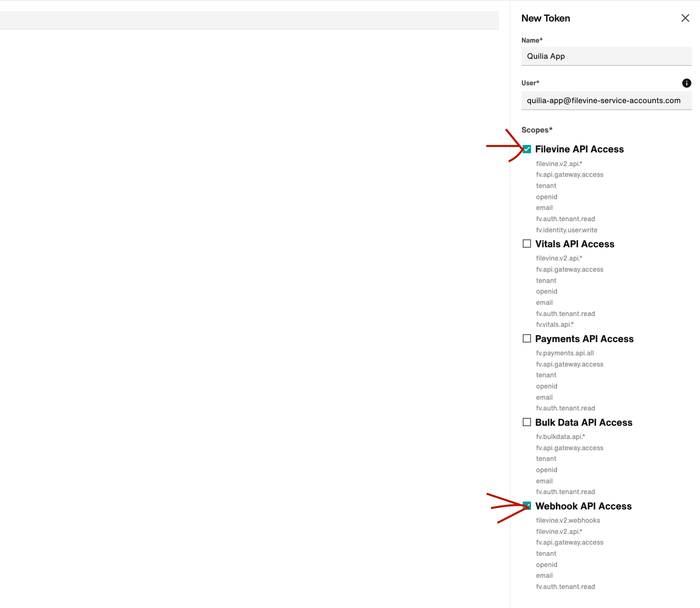Enable the Vitals API Access checkbox

[527, 244]
